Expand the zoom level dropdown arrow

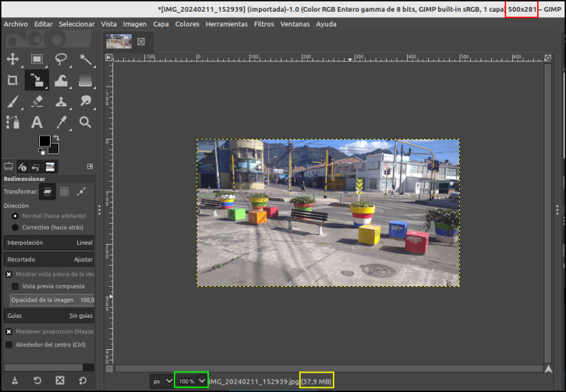coord(202,381)
